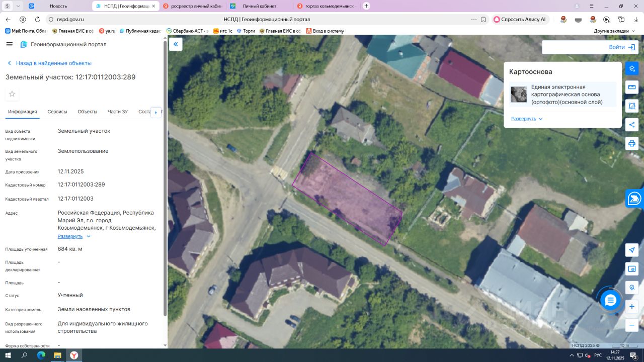Open the Mail: Почта bookmark
The height and width of the screenshot is (362, 644).
[x=26, y=31]
